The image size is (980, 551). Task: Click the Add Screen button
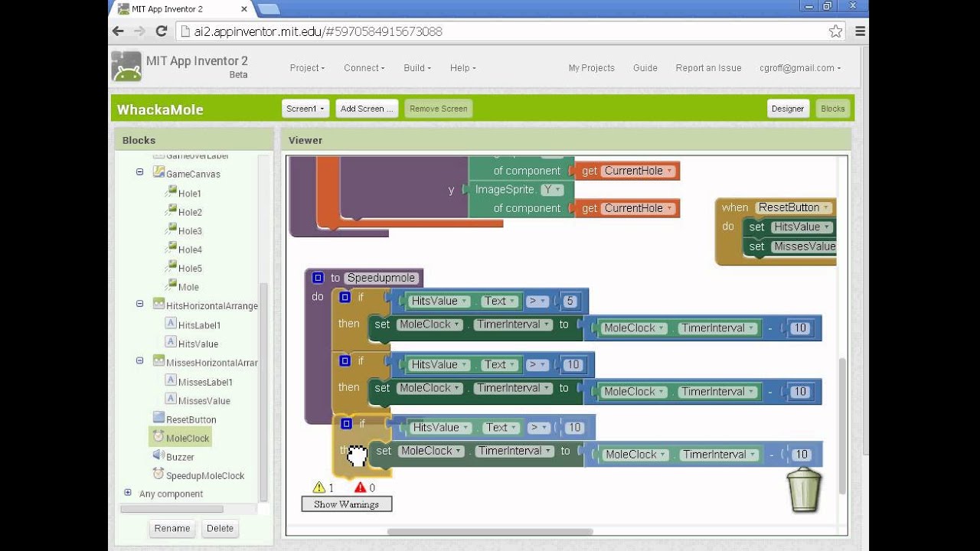coord(367,109)
